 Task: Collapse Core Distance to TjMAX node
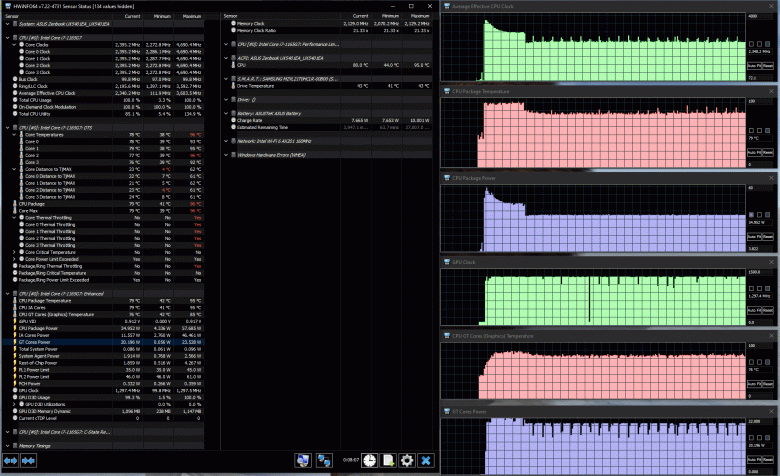[x=14, y=169]
